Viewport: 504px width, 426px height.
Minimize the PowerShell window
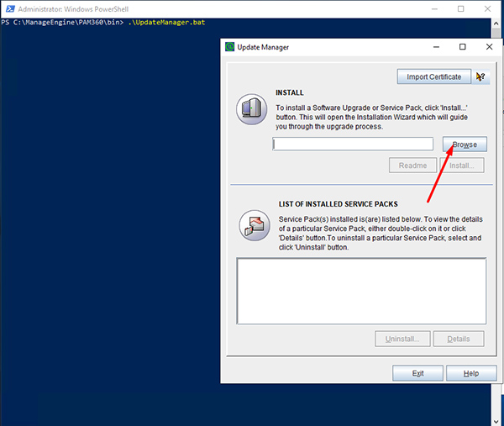click(x=434, y=9)
